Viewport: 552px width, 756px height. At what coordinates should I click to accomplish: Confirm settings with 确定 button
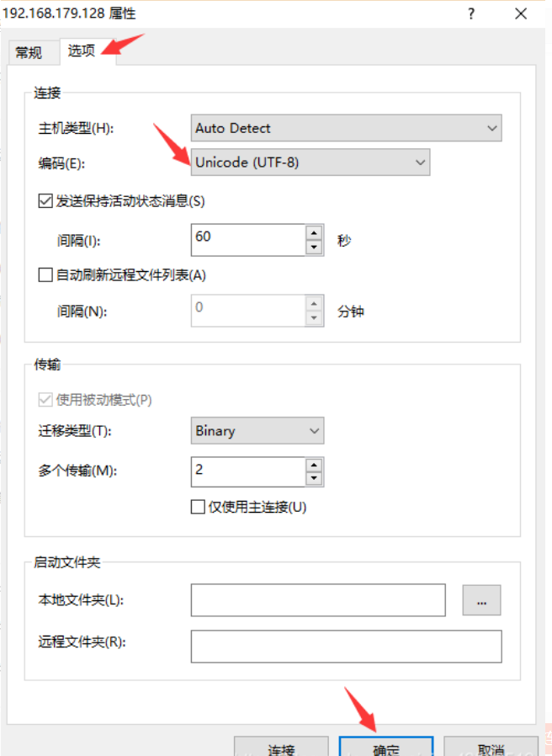point(385,748)
